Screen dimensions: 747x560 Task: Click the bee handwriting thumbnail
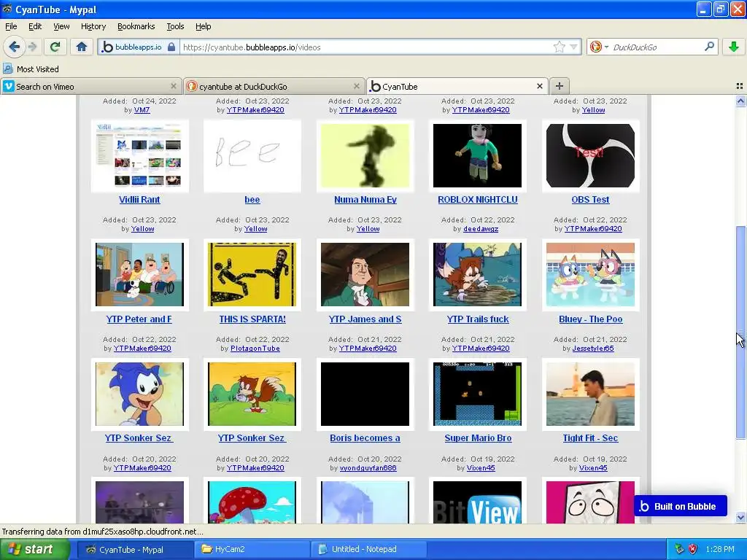pyautogui.click(x=252, y=156)
